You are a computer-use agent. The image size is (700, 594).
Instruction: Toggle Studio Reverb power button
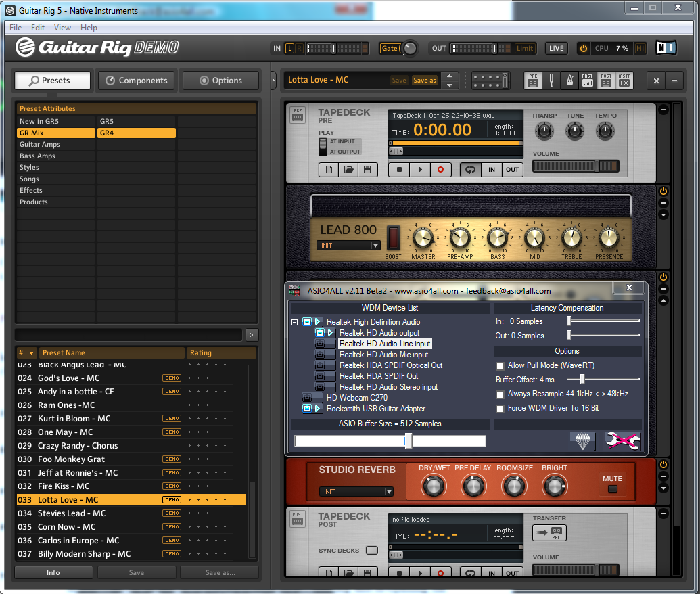click(663, 465)
